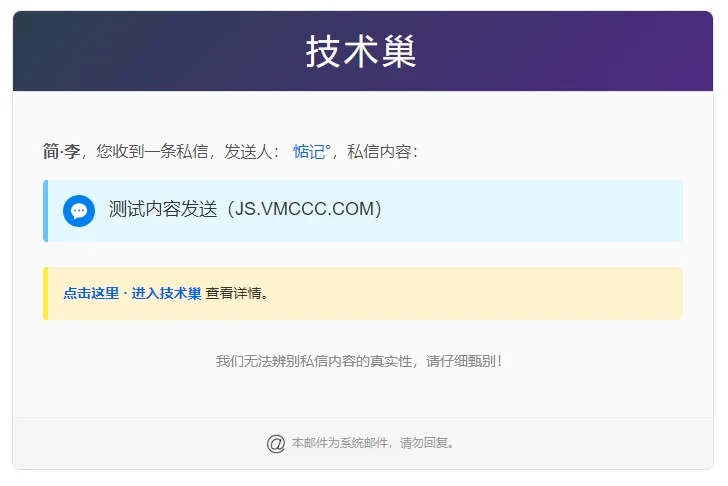Viewport: 728px width, 486px height.
Task: Click the 测试内容发送 message text
Action: [x=163, y=210]
